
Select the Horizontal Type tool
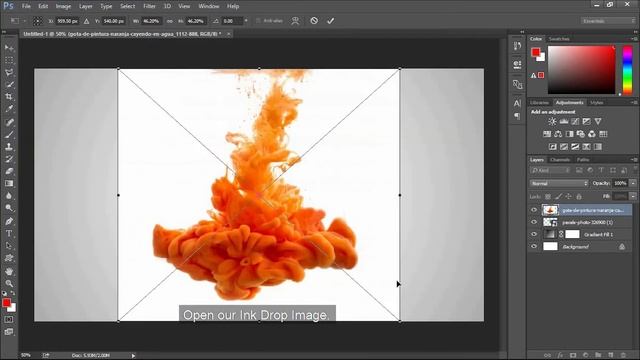pos(9,234)
